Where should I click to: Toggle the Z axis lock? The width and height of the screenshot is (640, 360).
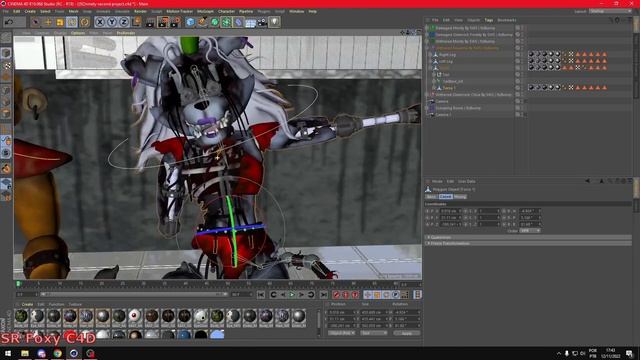(x=124, y=22)
